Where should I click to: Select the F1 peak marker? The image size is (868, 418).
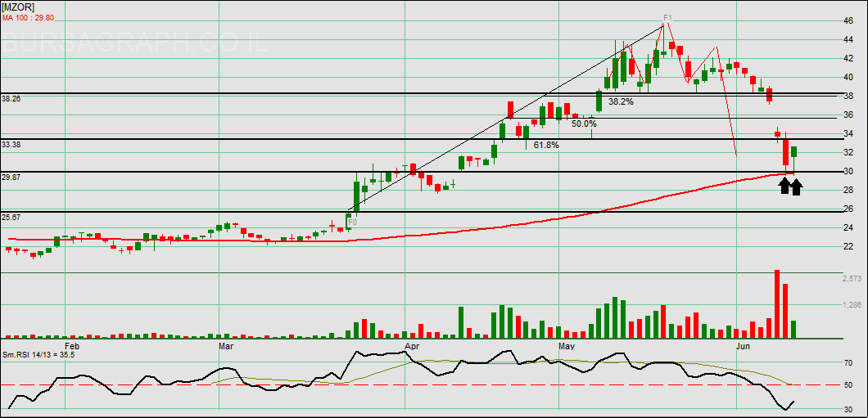pyautogui.click(x=667, y=17)
